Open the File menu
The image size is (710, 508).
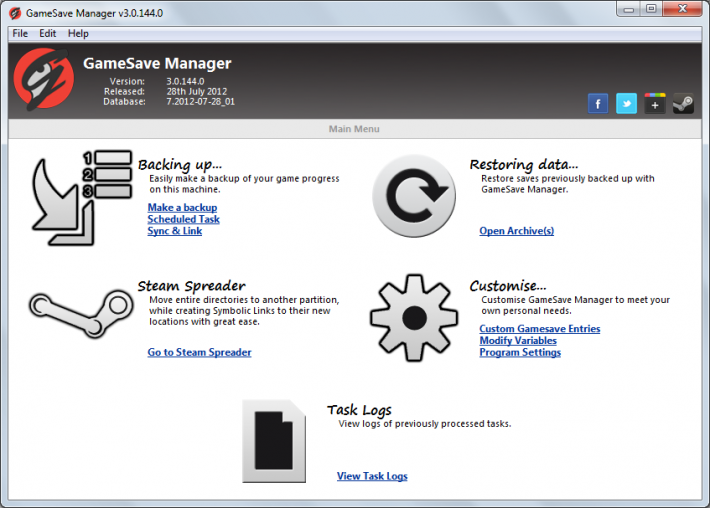pos(20,34)
